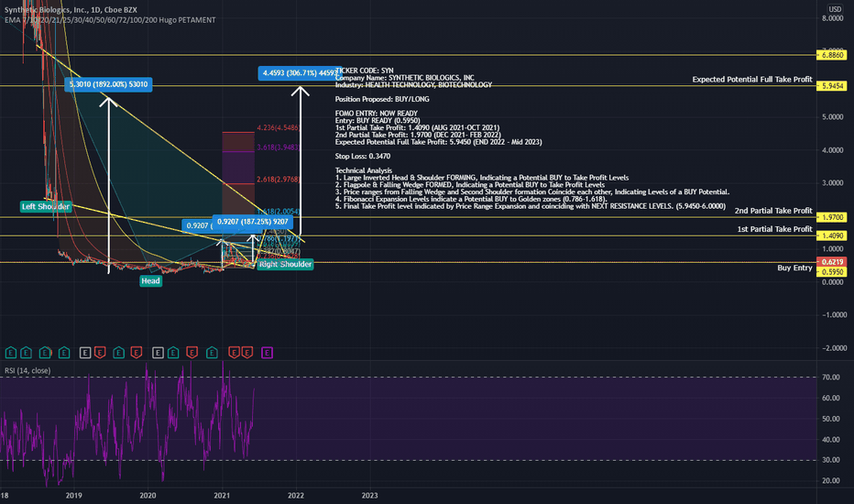
Task: Click the '2nd Partial Take Profit' line label
Action: click(x=773, y=211)
